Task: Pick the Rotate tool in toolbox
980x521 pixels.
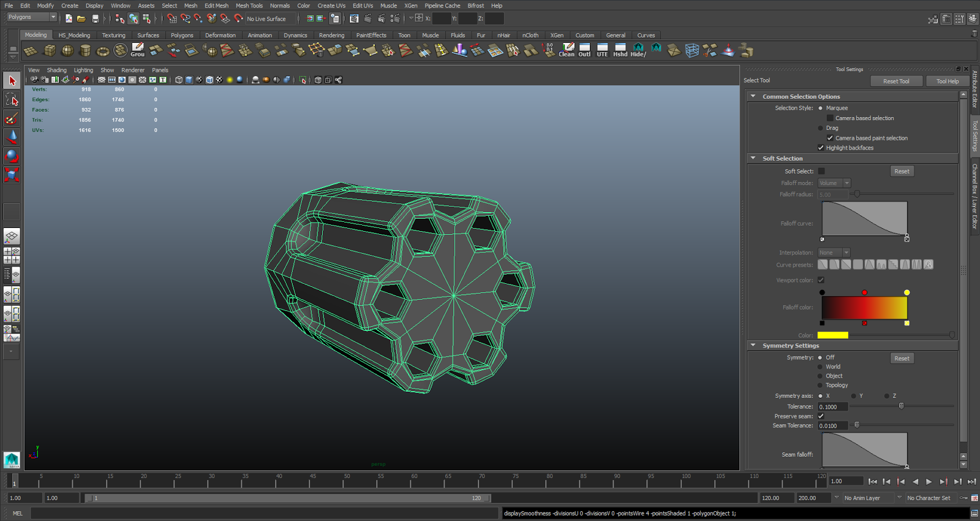Action: pos(12,156)
